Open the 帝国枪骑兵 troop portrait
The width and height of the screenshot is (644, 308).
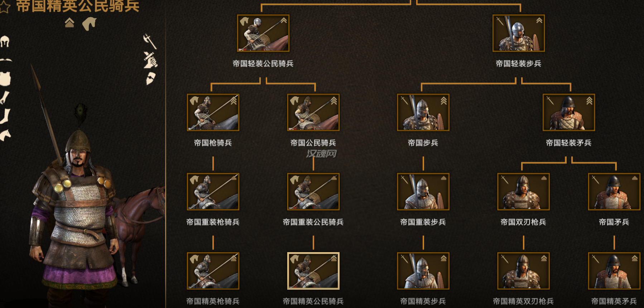(x=213, y=112)
